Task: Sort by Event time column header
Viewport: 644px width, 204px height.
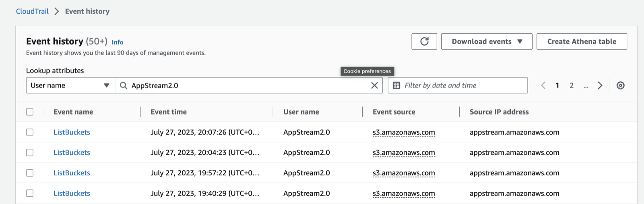Action: (x=169, y=112)
